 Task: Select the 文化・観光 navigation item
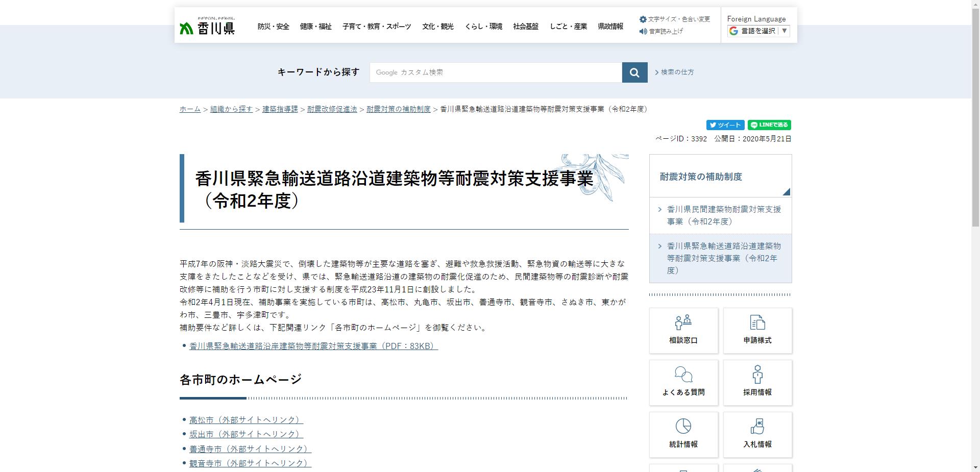point(438,27)
